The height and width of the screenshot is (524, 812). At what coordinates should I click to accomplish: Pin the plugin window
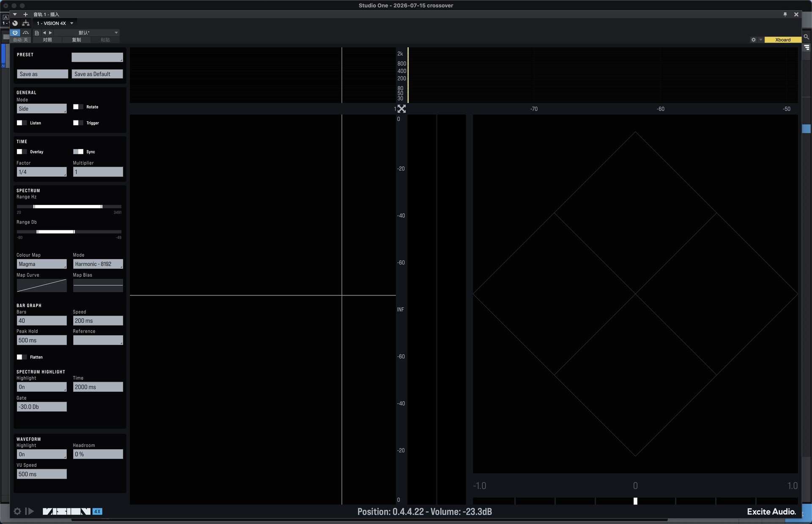[x=785, y=14]
